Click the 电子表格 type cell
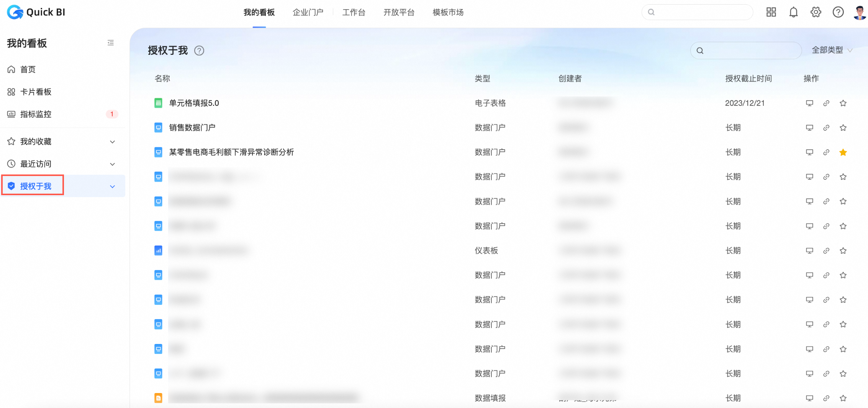 pos(490,103)
